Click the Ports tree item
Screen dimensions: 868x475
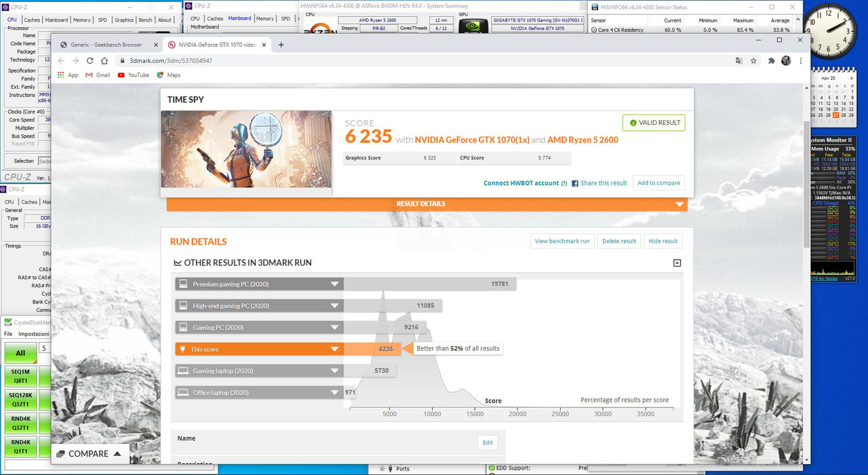click(403, 469)
